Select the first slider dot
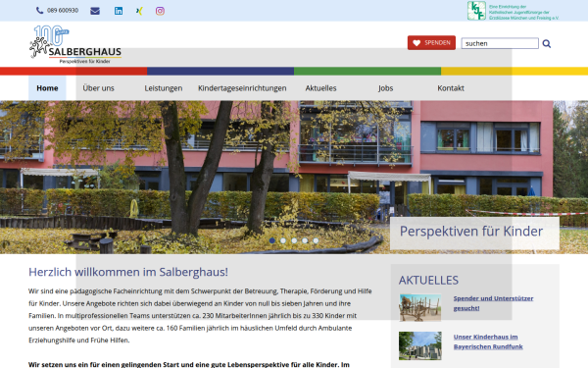Image resolution: width=588 pixels, height=368 pixels. (272, 240)
